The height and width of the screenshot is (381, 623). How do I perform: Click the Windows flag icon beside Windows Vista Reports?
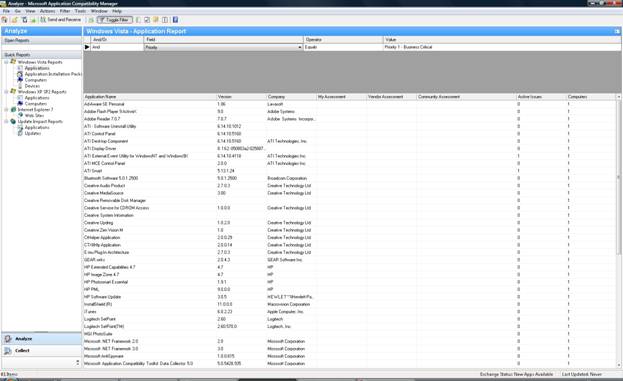click(x=13, y=62)
